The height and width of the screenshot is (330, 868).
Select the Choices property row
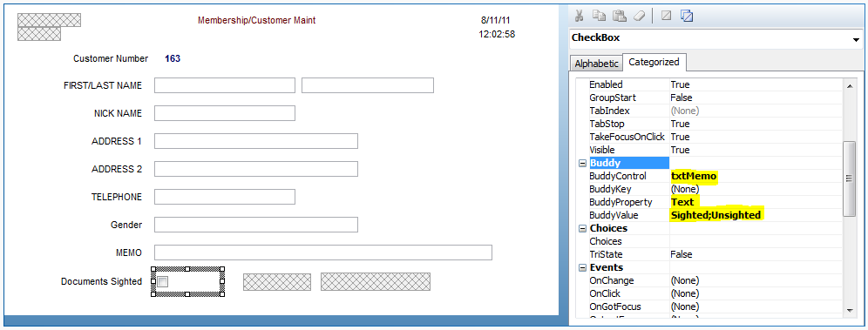(x=709, y=241)
